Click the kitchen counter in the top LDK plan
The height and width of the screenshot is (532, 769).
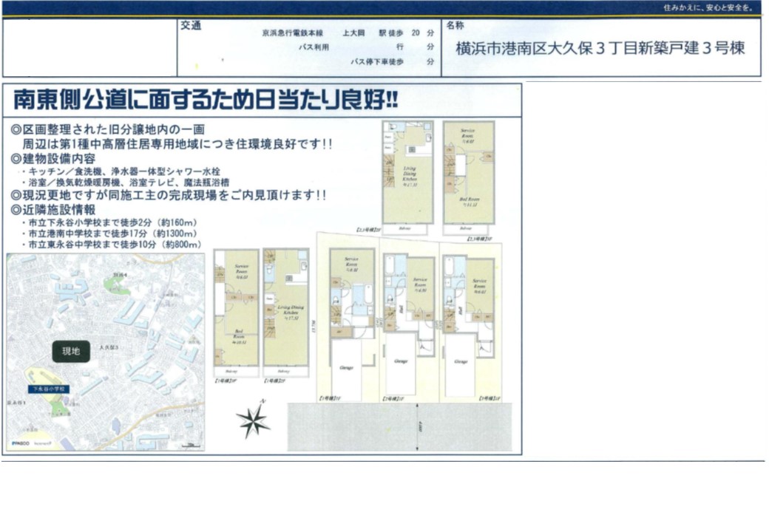(416, 150)
